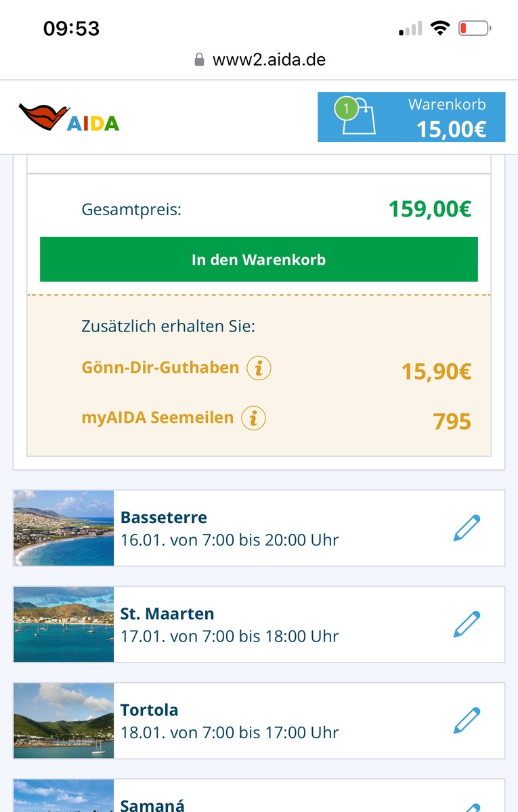The height and width of the screenshot is (812, 518).
Task: Tap the lock icon in address bar
Action: pyautogui.click(x=199, y=60)
